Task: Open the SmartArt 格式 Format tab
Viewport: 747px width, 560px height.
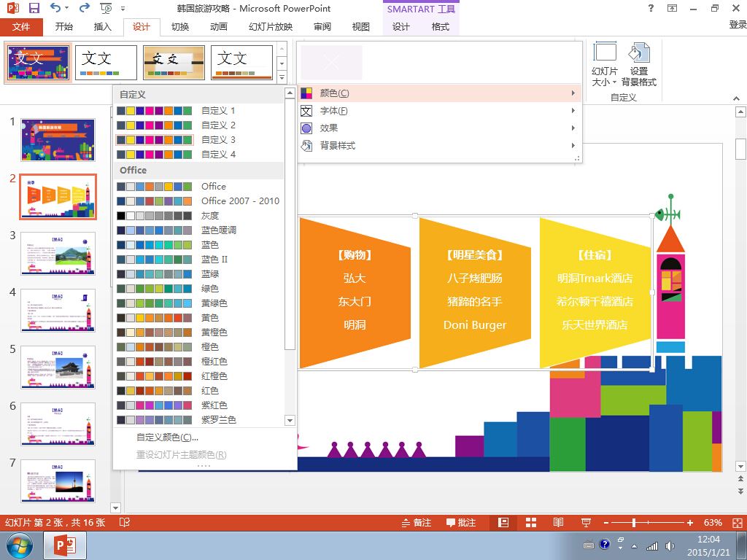Action: (x=440, y=27)
